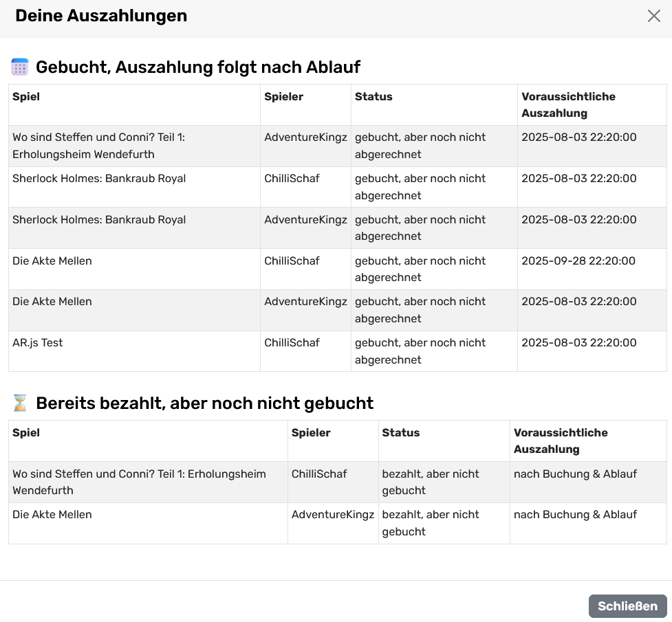Select the payout date 2025-09-28 22:20:00
The width and height of the screenshot is (672, 622).
point(578,261)
